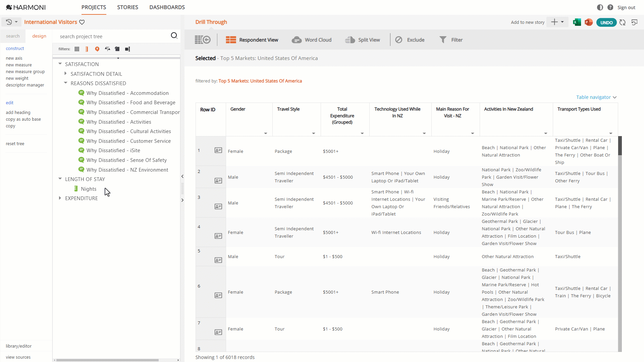
Task: Select Why Dissatisfied - NZ Environment item
Action: [127, 170]
